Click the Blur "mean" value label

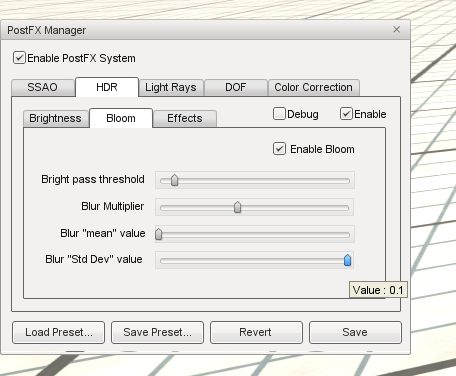(x=103, y=233)
